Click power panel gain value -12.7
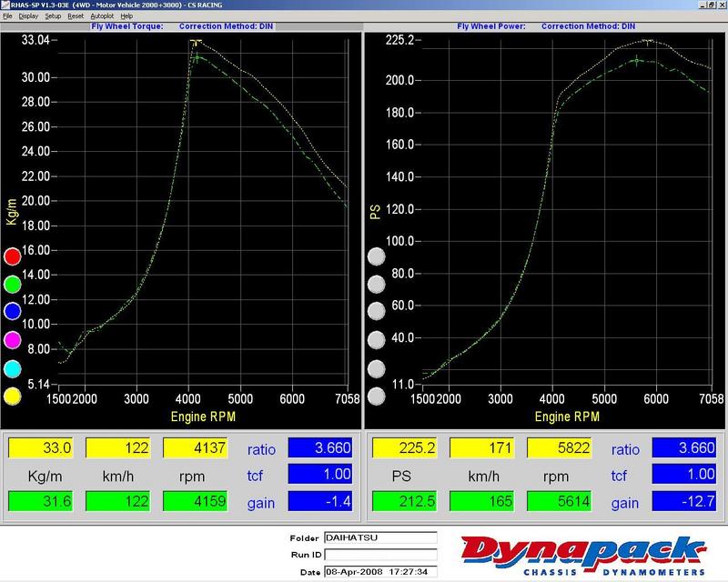 tap(684, 501)
